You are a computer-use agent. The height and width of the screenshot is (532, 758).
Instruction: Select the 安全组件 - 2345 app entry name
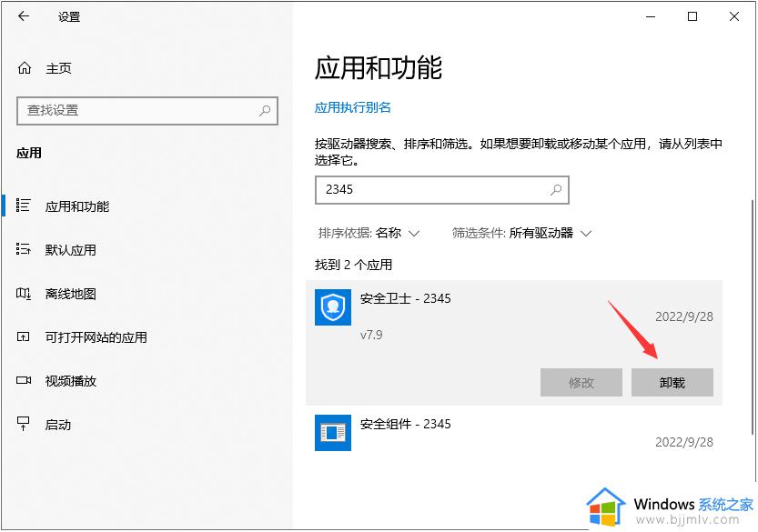point(405,424)
